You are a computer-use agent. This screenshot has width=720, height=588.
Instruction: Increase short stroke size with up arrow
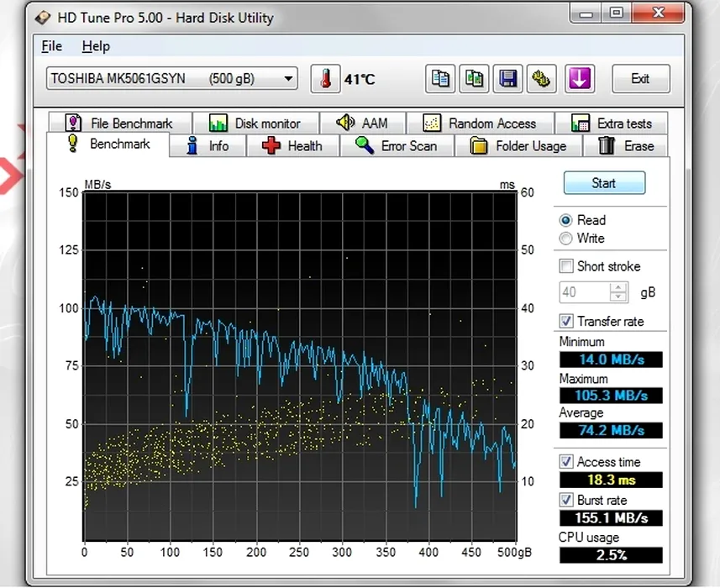pyautogui.click(x=619, y=287)
